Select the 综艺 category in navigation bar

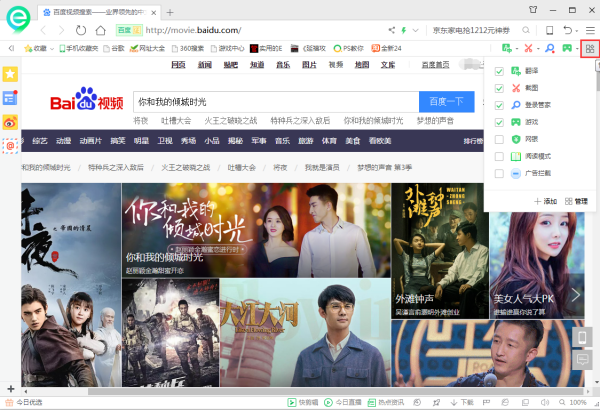pos(40,141)
